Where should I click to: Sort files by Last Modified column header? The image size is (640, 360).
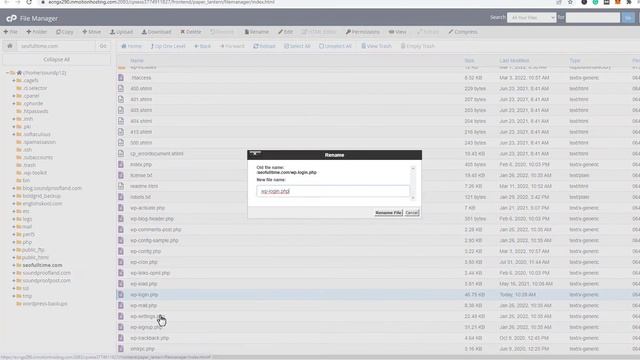coord(514,60)
